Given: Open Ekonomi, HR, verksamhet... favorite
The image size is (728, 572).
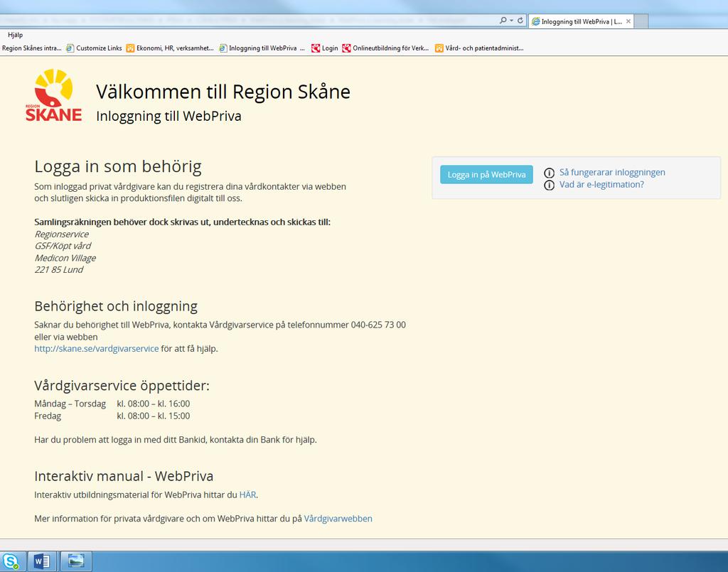Looking at the screenshot, I should click(170, 48).
